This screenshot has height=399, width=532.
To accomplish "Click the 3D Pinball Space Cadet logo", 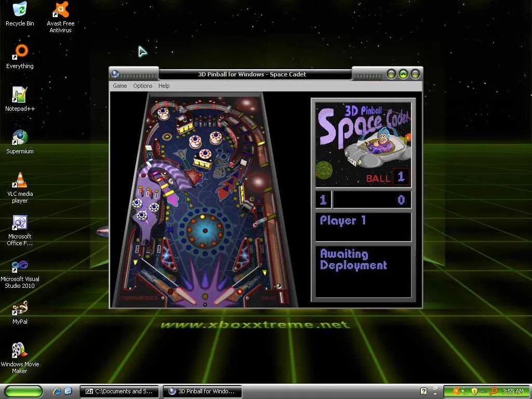I will point(363,144).
